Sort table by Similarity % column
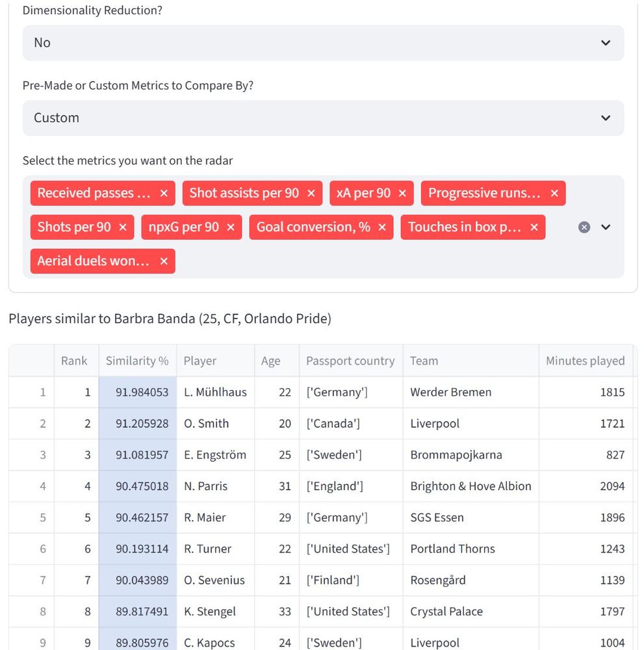The height and width of the screenshot is (650, 644). tap(137, 361)
